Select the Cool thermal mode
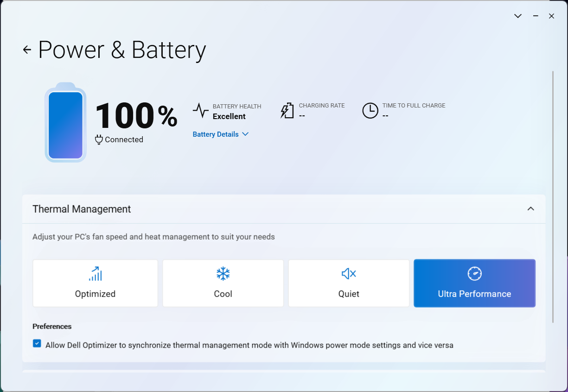The image size is (568, 392). 223,283
